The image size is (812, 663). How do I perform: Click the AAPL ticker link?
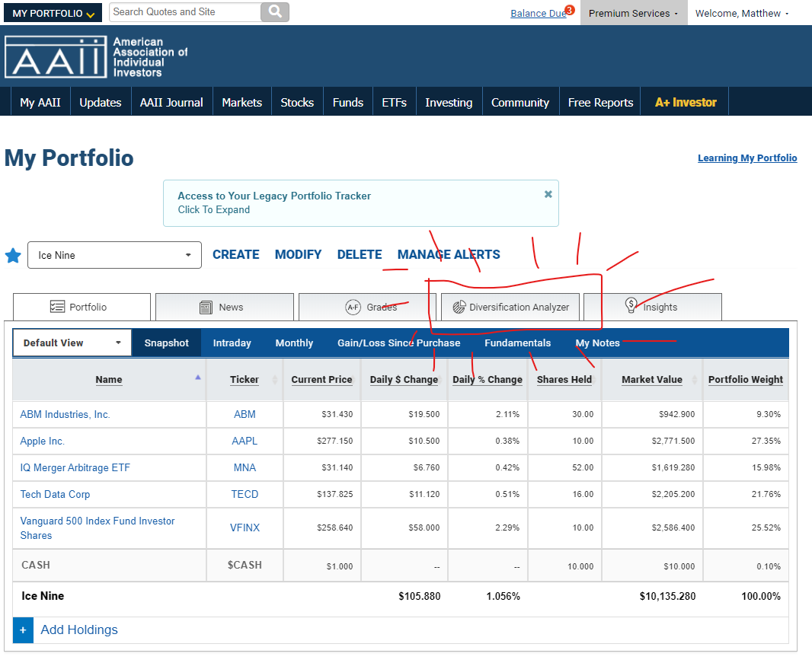[x=245, y=441]
